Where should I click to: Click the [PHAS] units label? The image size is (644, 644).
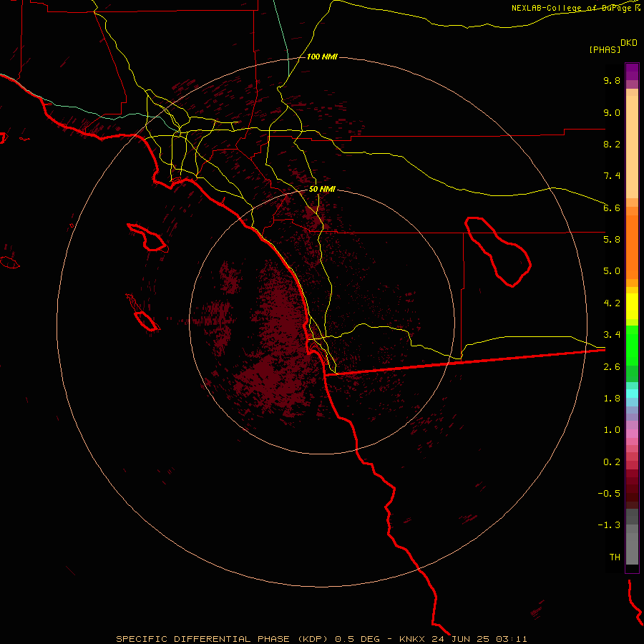[605, 49]
